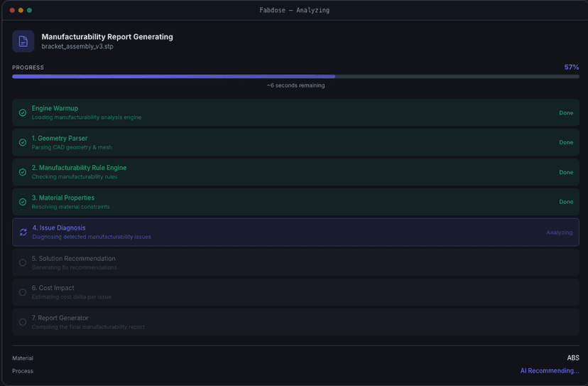Image resolution: width=588 pixels, height=386 pixels.
Task: Click the Manufacturability Report Generating heading
Action: (x=107, y=37)
